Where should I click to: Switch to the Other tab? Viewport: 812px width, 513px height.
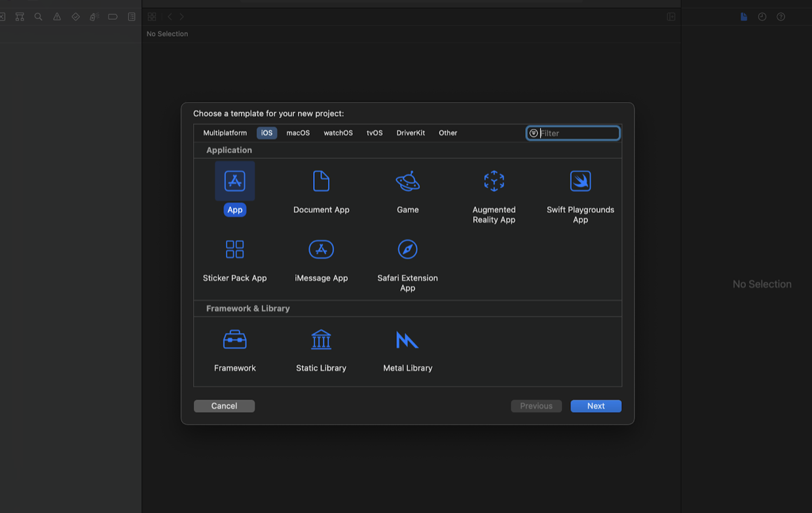(x=448, y=133)
